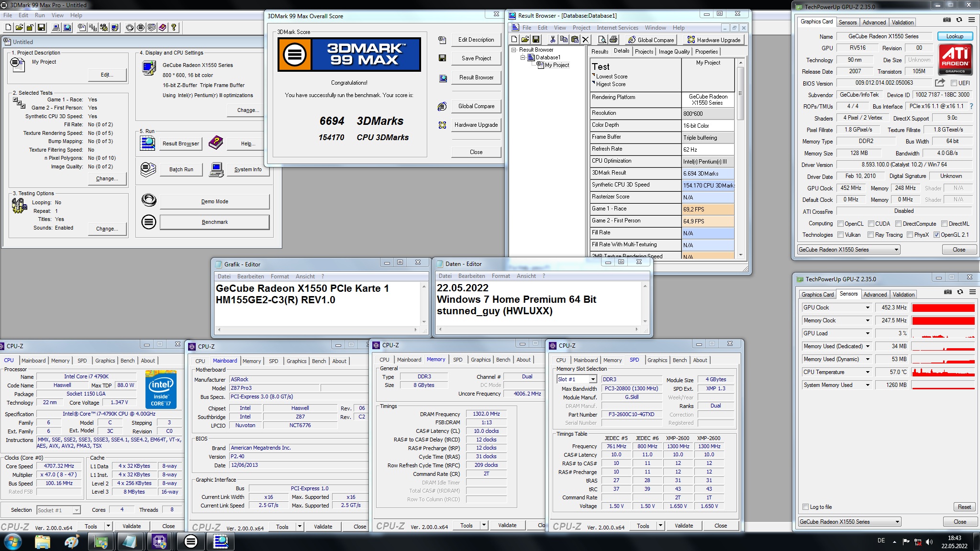Open Paint from the Windows taskbar

[x=72, y=541]
